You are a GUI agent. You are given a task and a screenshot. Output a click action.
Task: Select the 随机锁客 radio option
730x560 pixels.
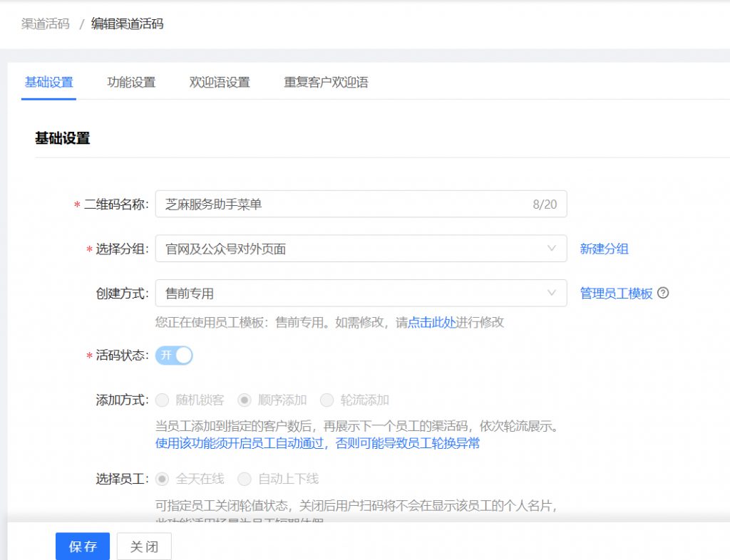click(x=163, y=400)
